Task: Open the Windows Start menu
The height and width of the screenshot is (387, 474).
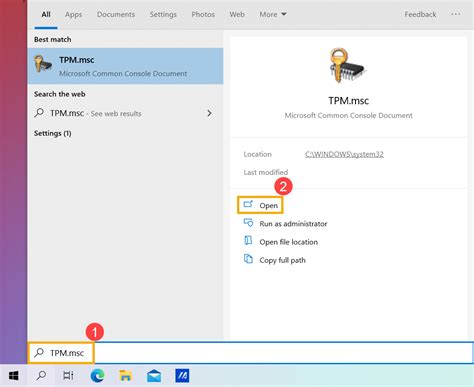Action: point(14,376)
